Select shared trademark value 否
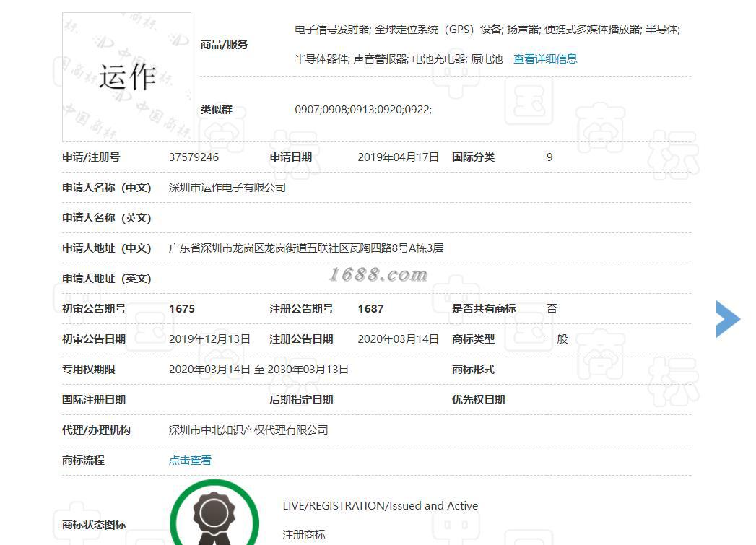Screen dimensions: 756x545 tap(552, 309)
